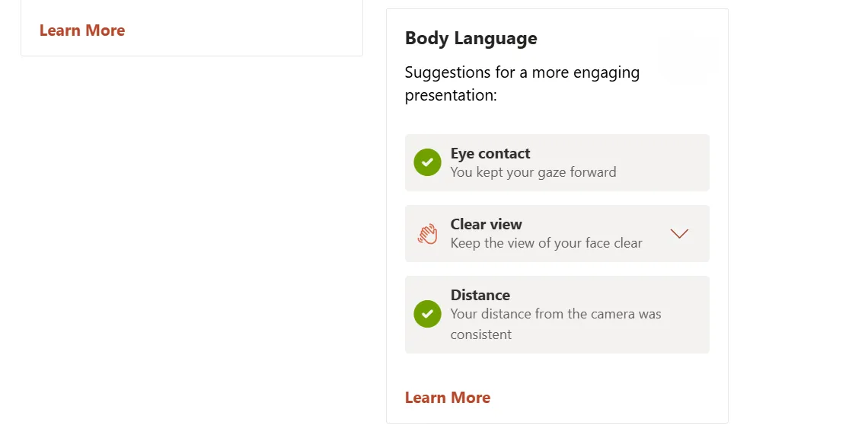The width and height of the screenshot is (868, 432).
Task: Select the Clear view title
Action: (x=486, y=224)
